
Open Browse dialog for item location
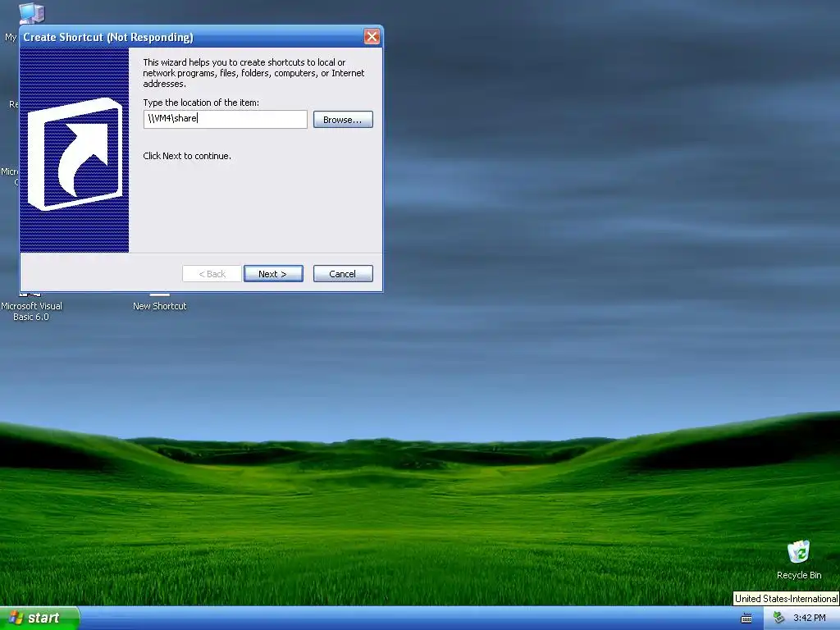click(x=343, y=120)
